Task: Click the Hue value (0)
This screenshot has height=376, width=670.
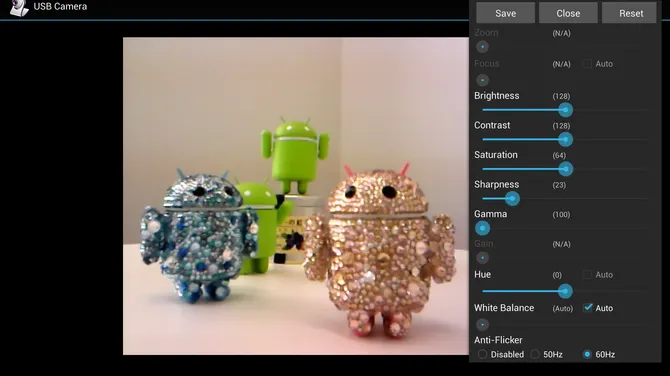Action: [x=557, y=275]
